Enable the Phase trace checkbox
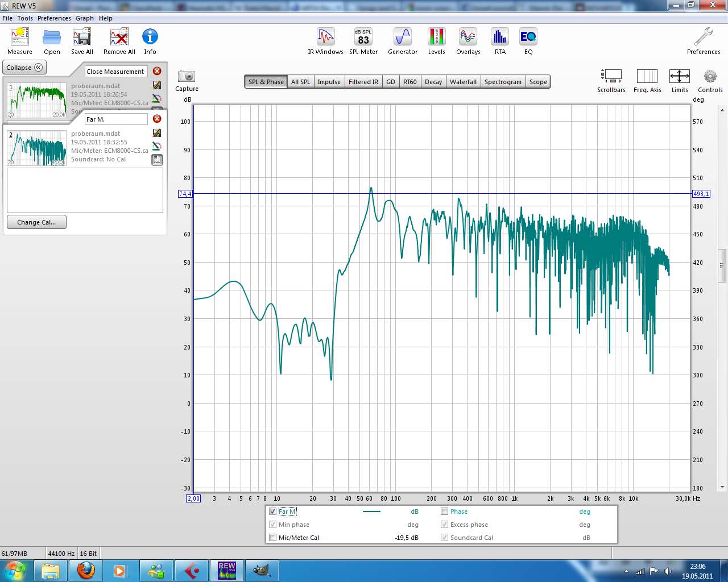The height and width of the screenshot is (582, 728). [x=445, y=512]
